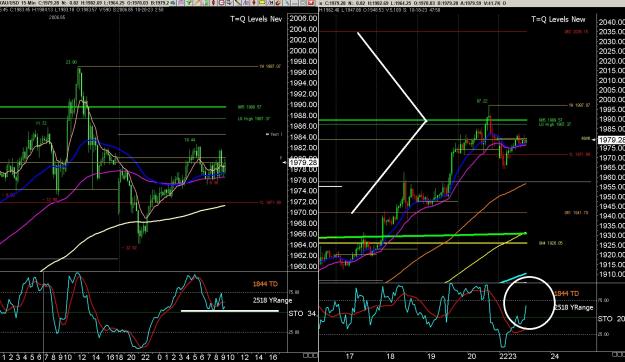Click date 24 on right chart time axis
625x362 pixels.
pyautogui.click(x=554, y=356)
